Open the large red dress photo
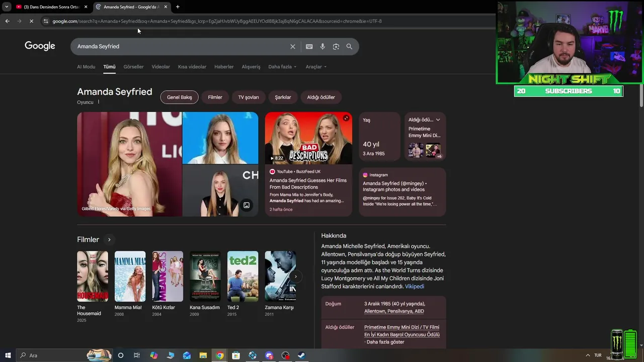 click(129, 164)
